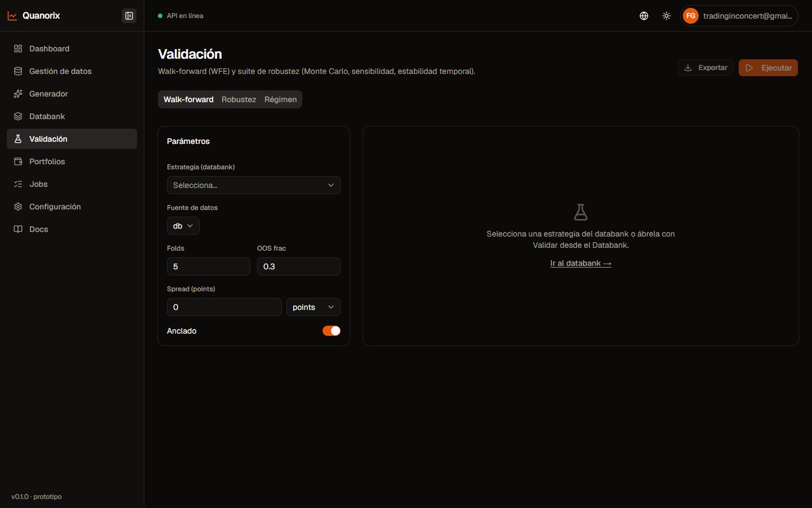Switch to the Robustez tab
Screen dimensions: 812x508
coord(239,99)
